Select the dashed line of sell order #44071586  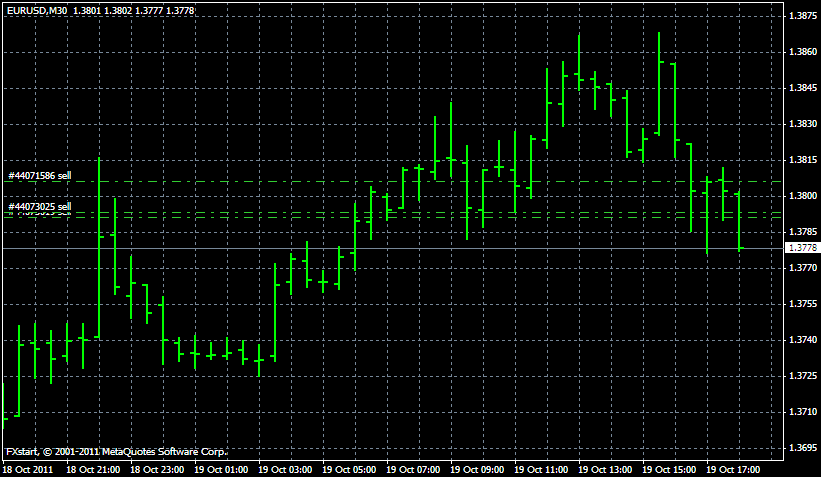(x=393, y=182)
